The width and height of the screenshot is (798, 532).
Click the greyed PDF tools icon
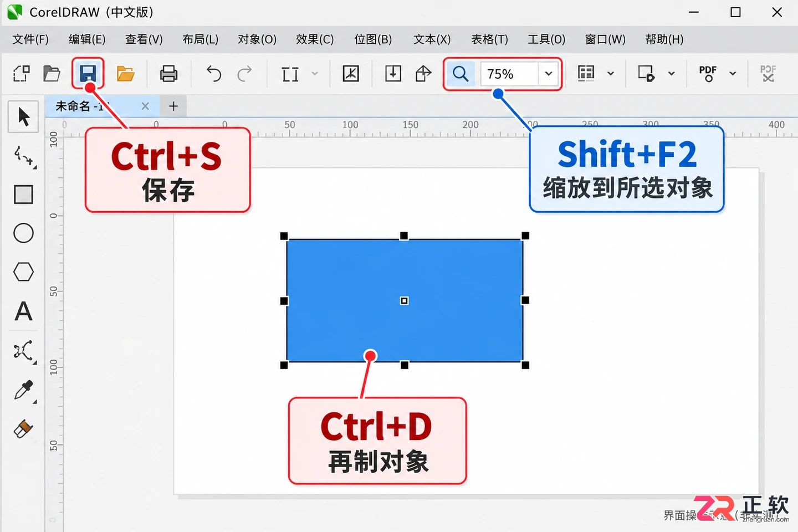click(768, 73)
